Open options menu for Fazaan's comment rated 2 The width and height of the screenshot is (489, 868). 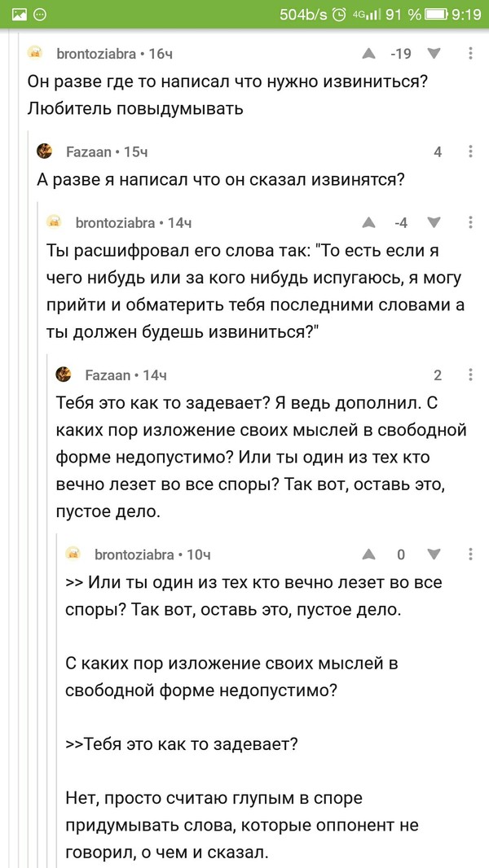[x=471, y=375]
